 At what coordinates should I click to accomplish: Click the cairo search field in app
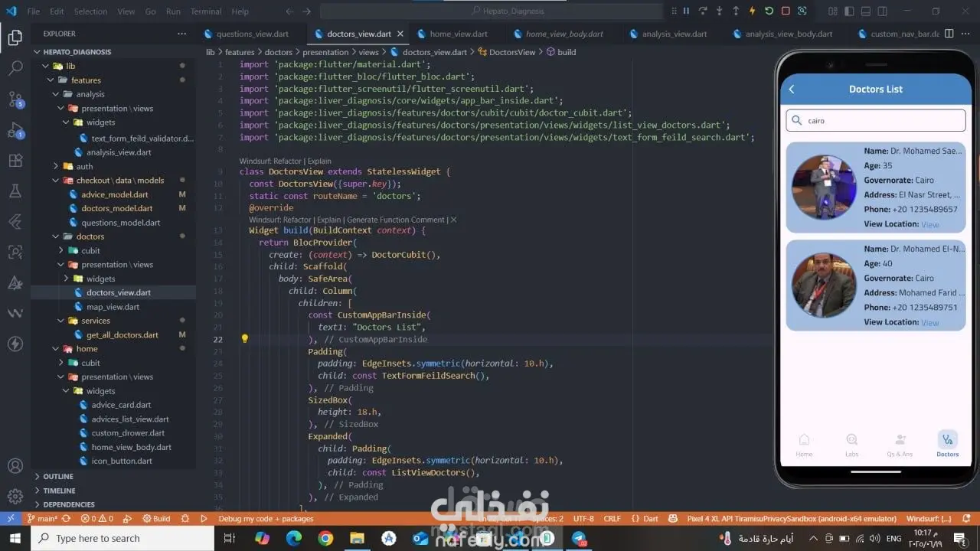pos(875,120)
